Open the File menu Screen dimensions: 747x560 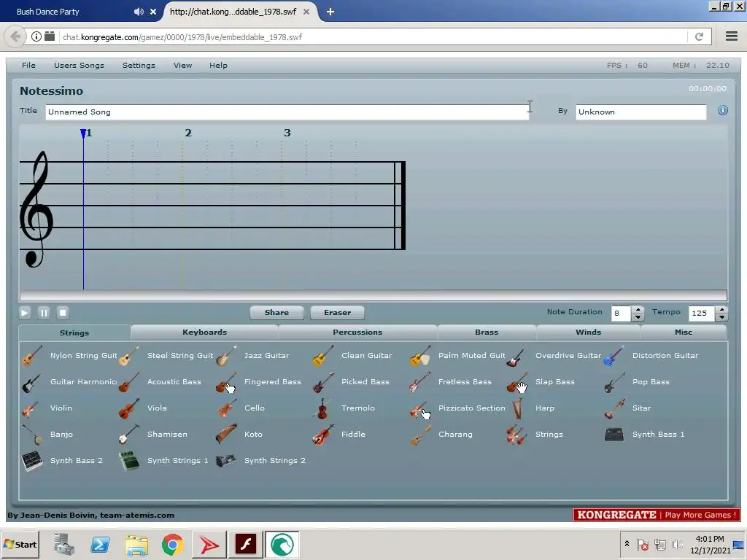(28, 65)
